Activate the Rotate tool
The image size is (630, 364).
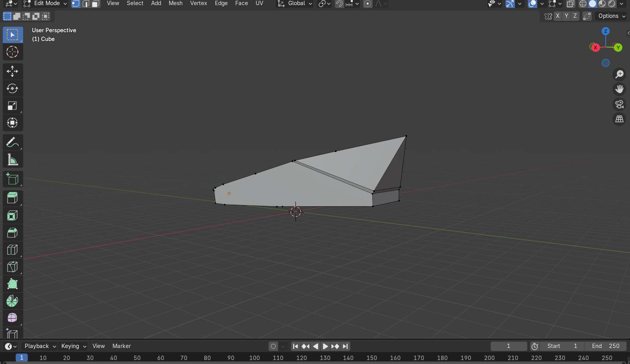12,88
